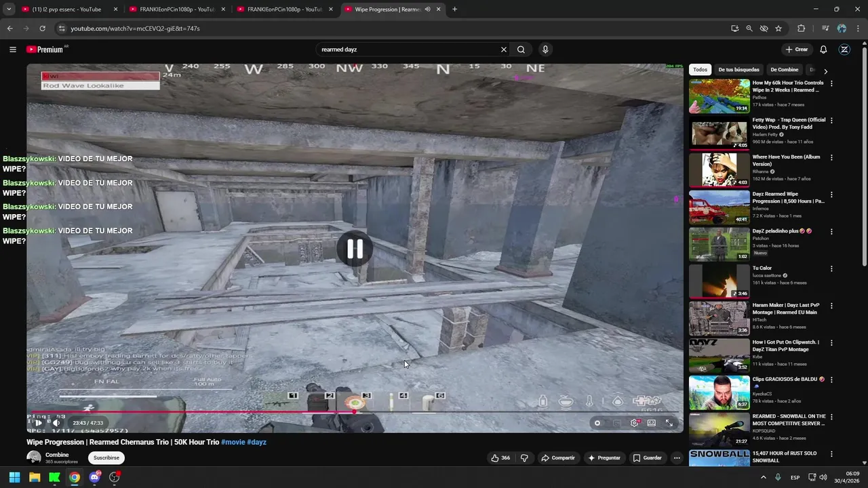
Task: Mute the video player volume
Action: pyautogui.click(x=56, y=423)
